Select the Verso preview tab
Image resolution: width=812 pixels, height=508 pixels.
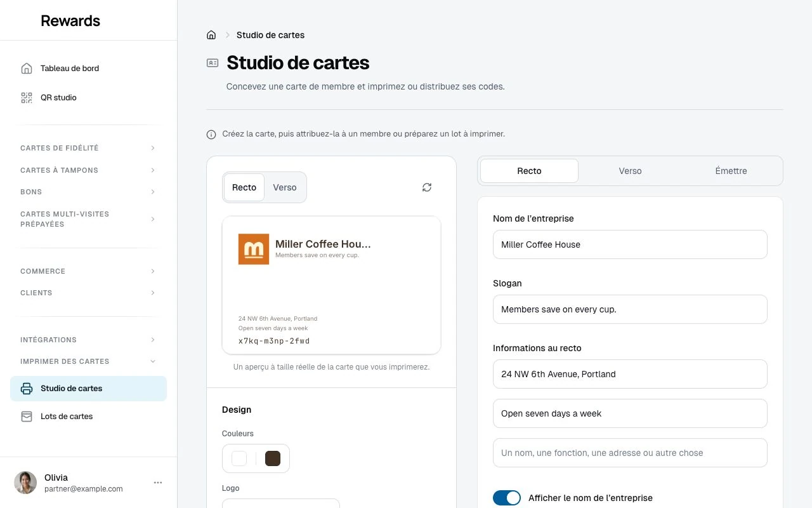click(285, 187)
